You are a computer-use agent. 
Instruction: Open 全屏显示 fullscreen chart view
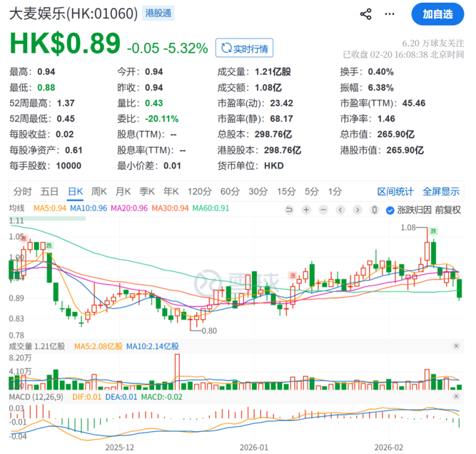[440, 191]
